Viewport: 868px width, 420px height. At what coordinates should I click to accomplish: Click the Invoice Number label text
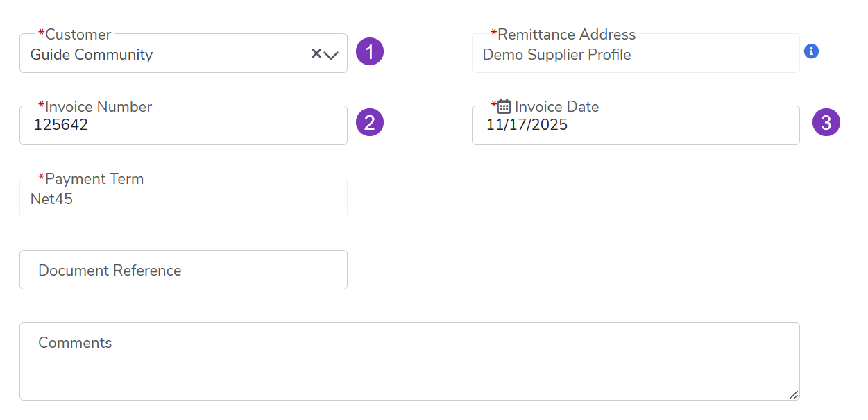click(x=98, y=107)
